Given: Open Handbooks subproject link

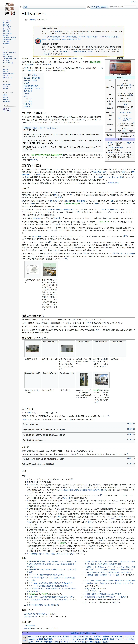Looking at the screenshot, I should 7,102.
